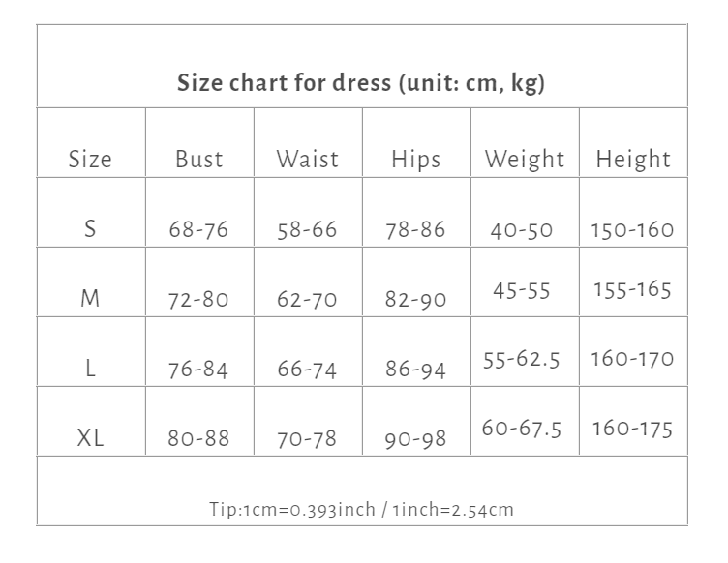Select the XL size row label
Viewport: 728px width, 563px height.
[90, 438]
